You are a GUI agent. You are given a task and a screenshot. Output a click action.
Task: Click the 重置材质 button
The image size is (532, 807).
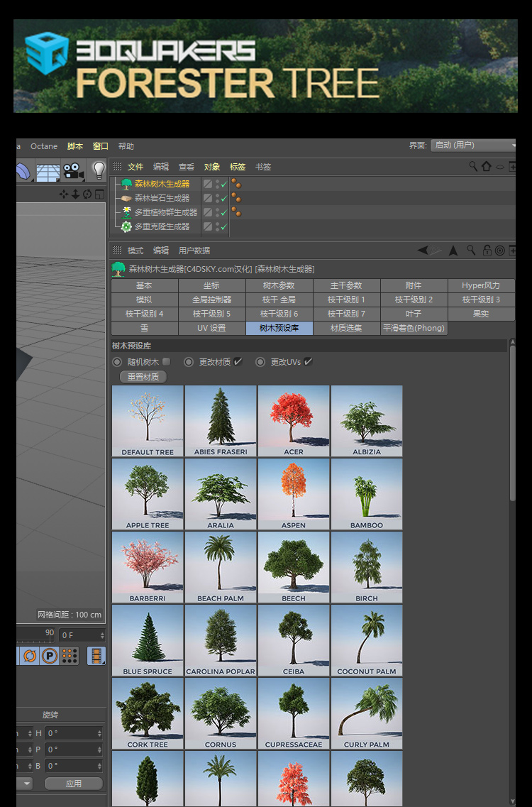[x=143, y=377]
